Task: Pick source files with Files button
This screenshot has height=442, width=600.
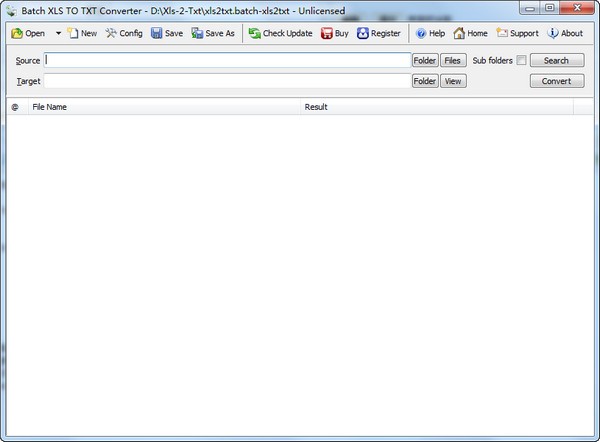Action: [453, 60]
